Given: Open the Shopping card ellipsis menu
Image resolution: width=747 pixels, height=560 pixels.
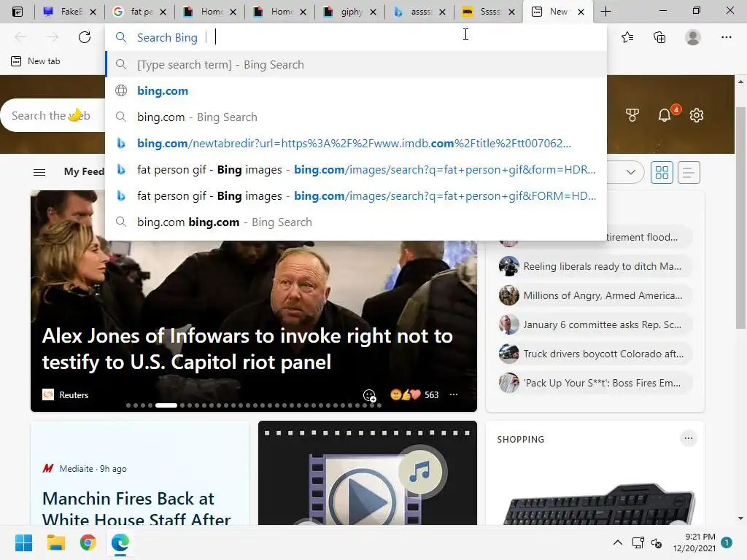Looking at the screenshot, I should click(689, 438).
